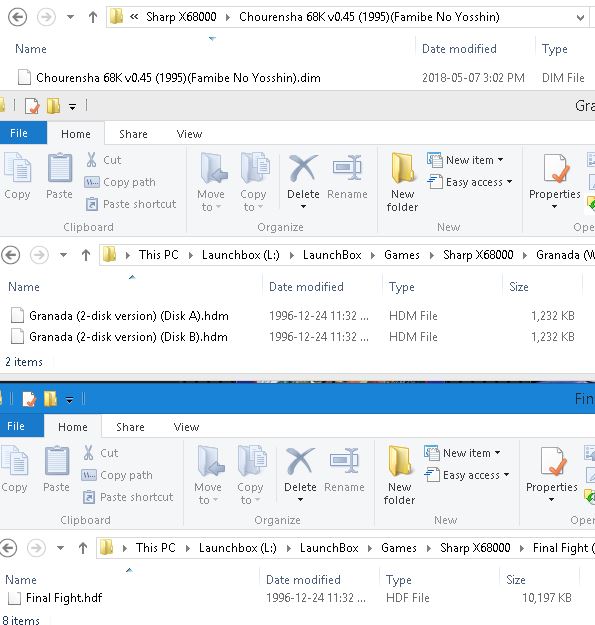
Task: Sort by Date modified in Chourensha window
Action: (x=459, y=49)
